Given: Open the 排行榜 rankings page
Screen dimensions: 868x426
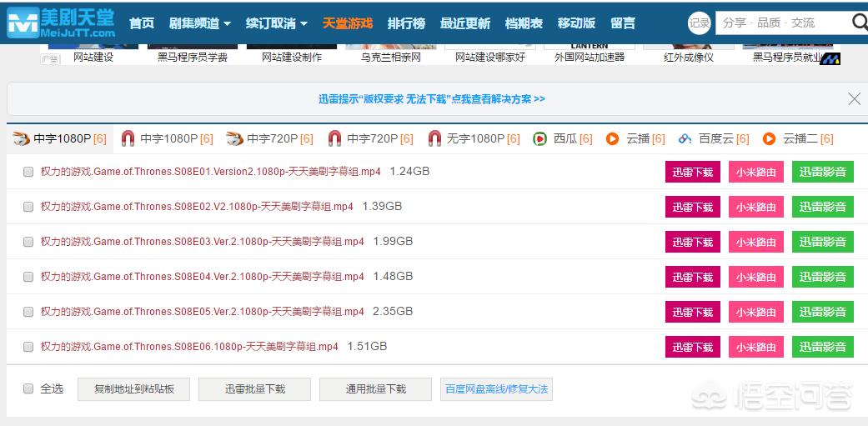Looking at the screenshot, I should pyautogui.click(x=406, y=23).
